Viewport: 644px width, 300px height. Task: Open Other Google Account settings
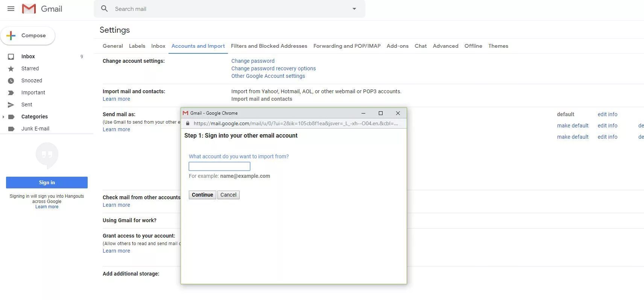point(268,76)
